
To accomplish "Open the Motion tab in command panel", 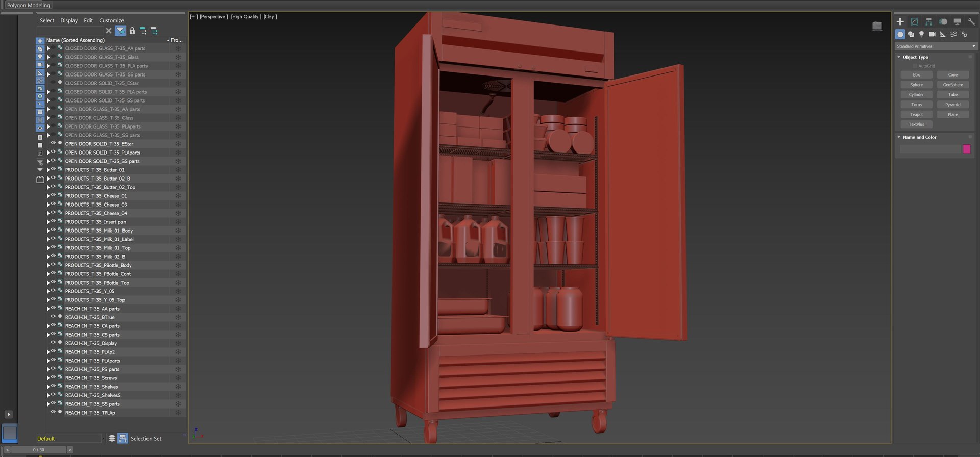I will click(943, 21).
